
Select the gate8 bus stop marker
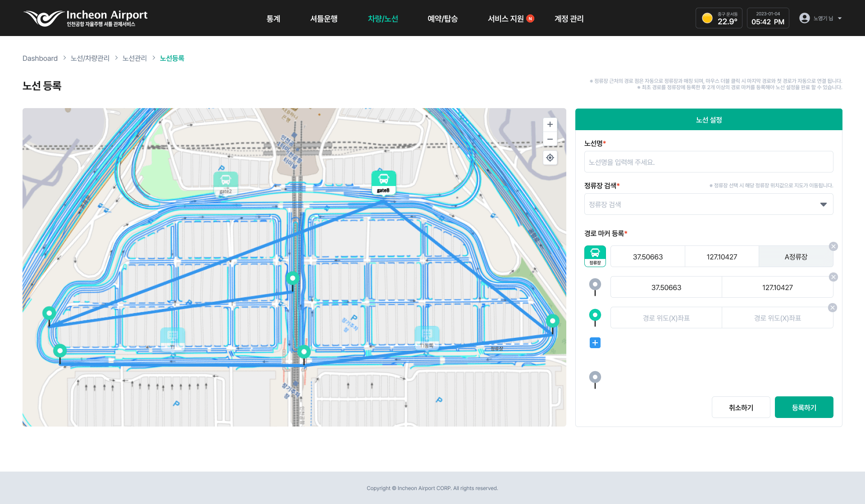383,181
